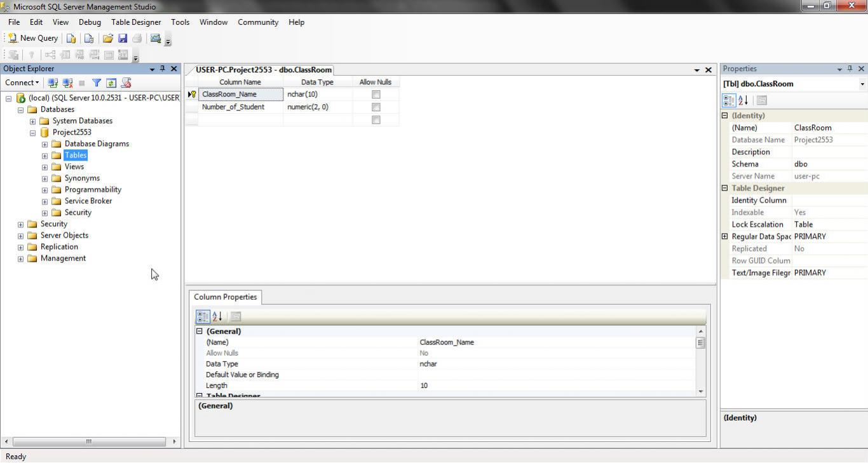Collapse the (local) SQL Server node

click(8, 98)
